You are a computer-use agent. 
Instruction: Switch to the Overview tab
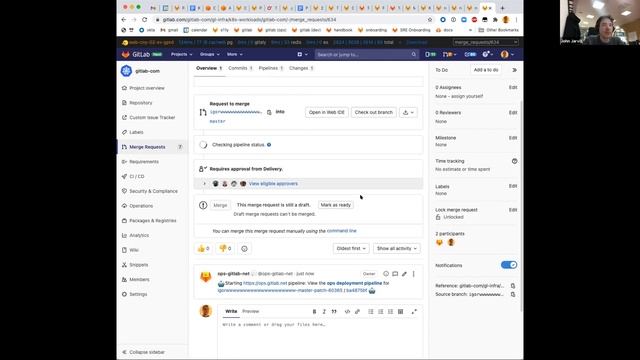209,68
